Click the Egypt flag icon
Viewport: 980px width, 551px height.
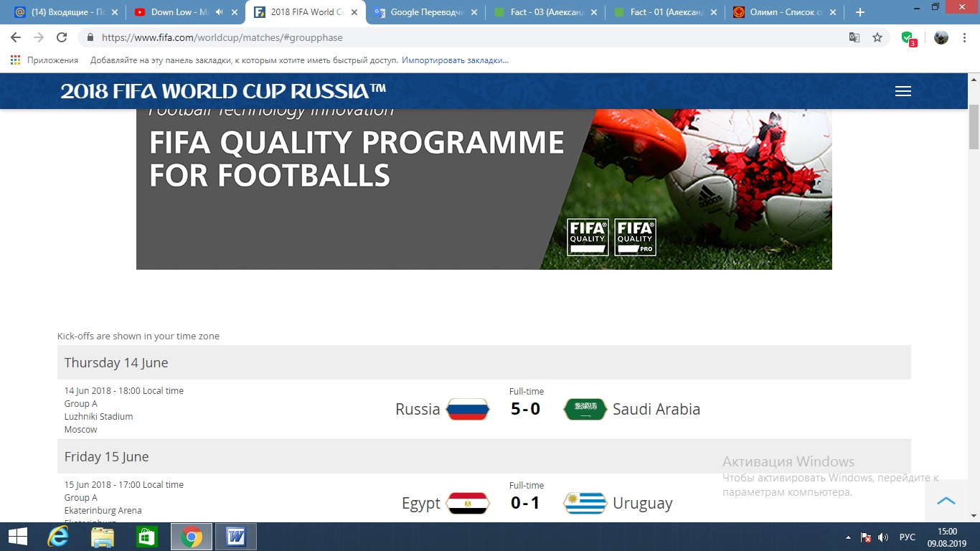pyautogui.click(x=468, y=504)
